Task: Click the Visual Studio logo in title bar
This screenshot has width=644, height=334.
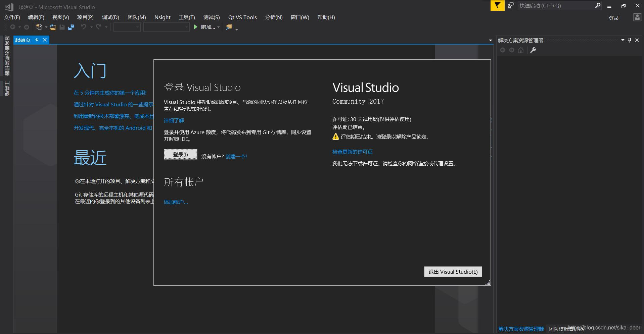Action: pyautogui.click(x=9, y=7)
